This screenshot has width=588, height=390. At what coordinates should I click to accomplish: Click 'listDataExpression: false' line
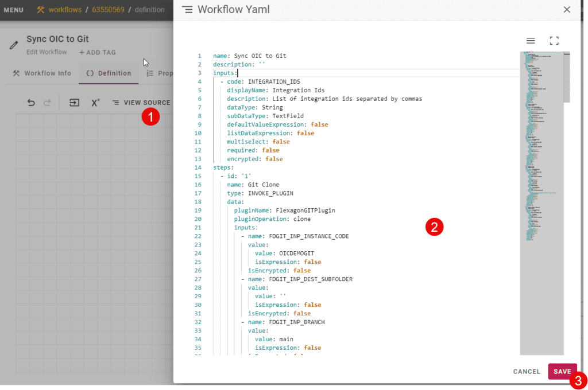pos(270,134)
